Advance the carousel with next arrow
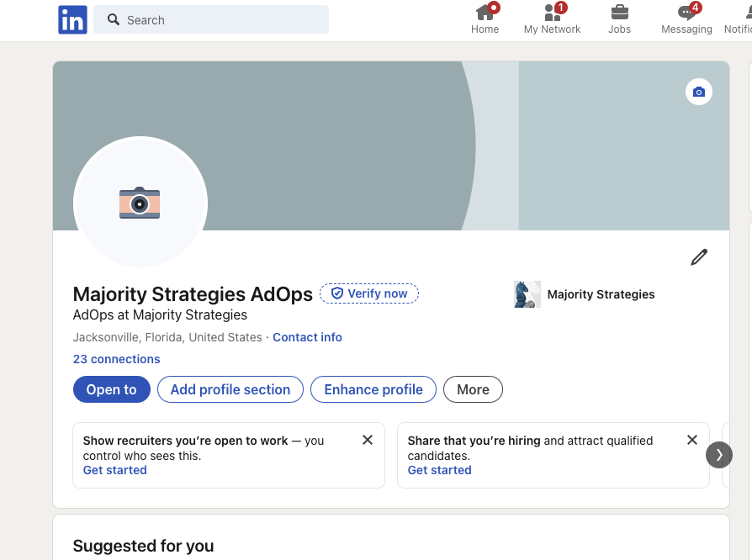This screenshot has width=752, height=560. pyautogui.click(x=719, y=455)
